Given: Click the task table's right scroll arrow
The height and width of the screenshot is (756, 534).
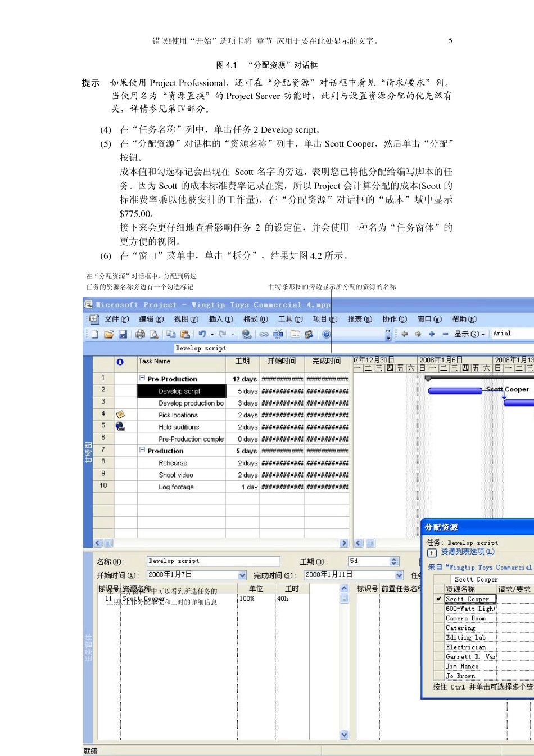Looking at the screenshot, I should [x=344, y=543].
